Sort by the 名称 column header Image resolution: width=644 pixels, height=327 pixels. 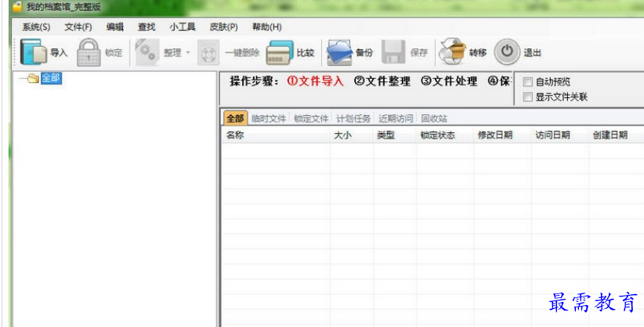(x=276, y=135)
